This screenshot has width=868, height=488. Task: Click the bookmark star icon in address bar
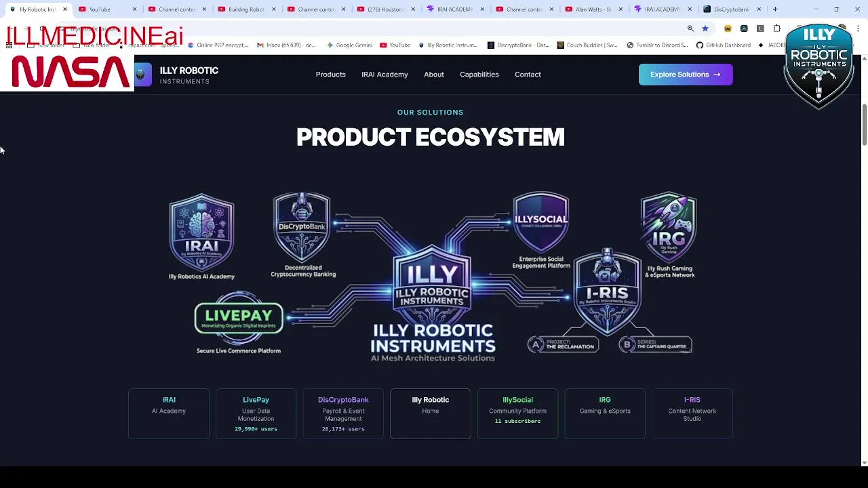coord(705,28)
